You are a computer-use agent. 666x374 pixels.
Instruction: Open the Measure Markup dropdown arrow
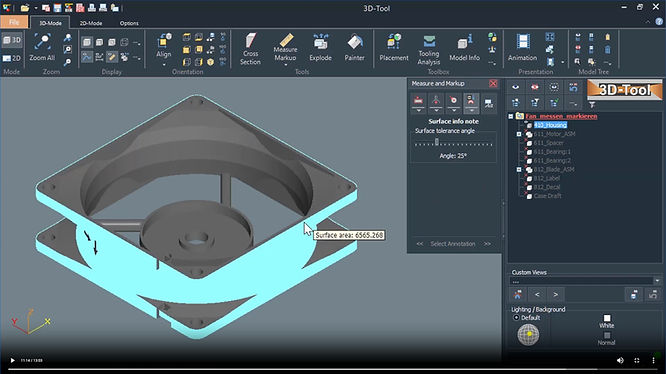point(285,65)
